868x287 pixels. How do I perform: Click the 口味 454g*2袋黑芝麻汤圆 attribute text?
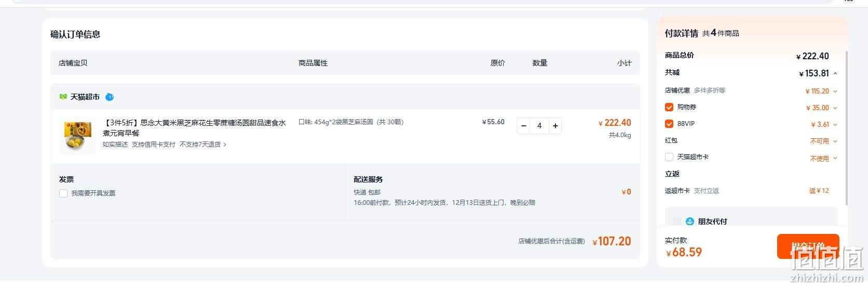pyautogui.click(x=351, y=122)
